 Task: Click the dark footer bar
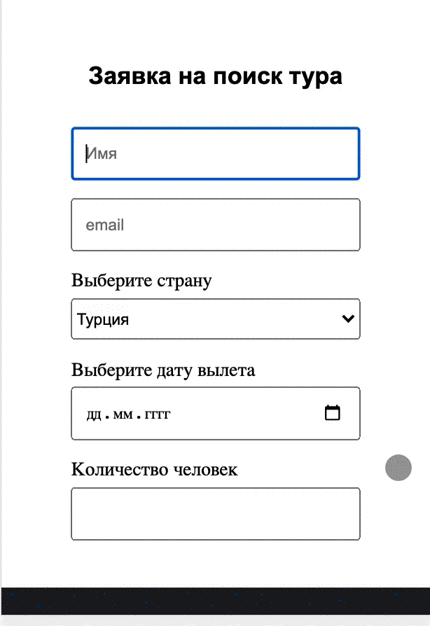pos(216,601)
